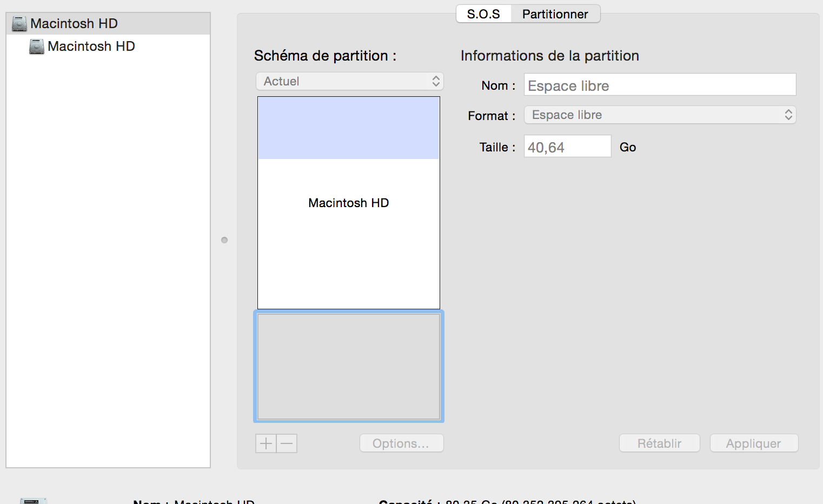Click the Appliquer button
The width and height of the screenshot is (823, 504).
pos(754,443)
